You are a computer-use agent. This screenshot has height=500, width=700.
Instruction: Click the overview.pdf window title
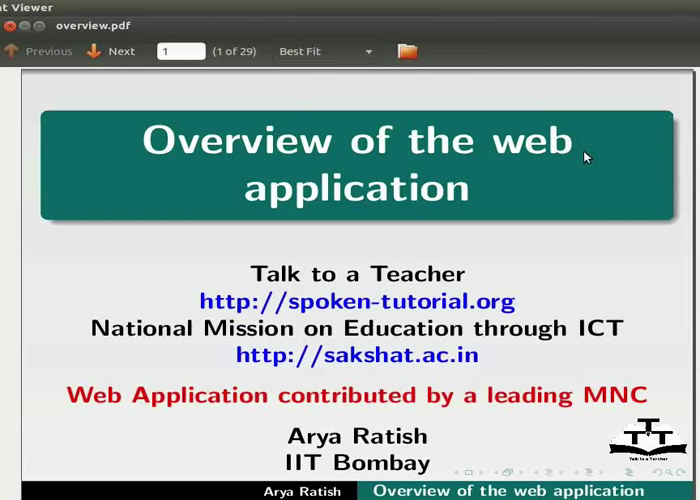[93, 25]
